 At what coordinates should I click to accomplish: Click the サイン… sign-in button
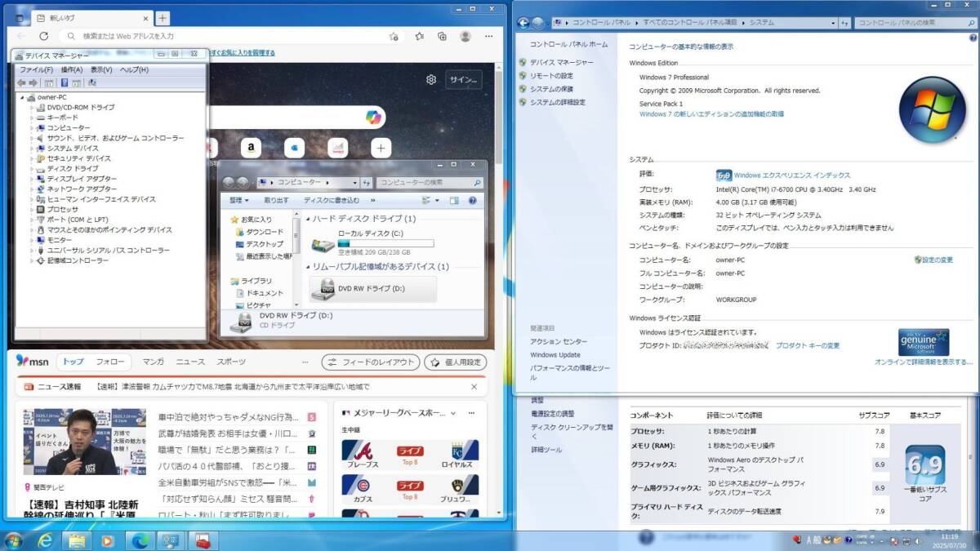pyautogui.click(x=463, y=80)
